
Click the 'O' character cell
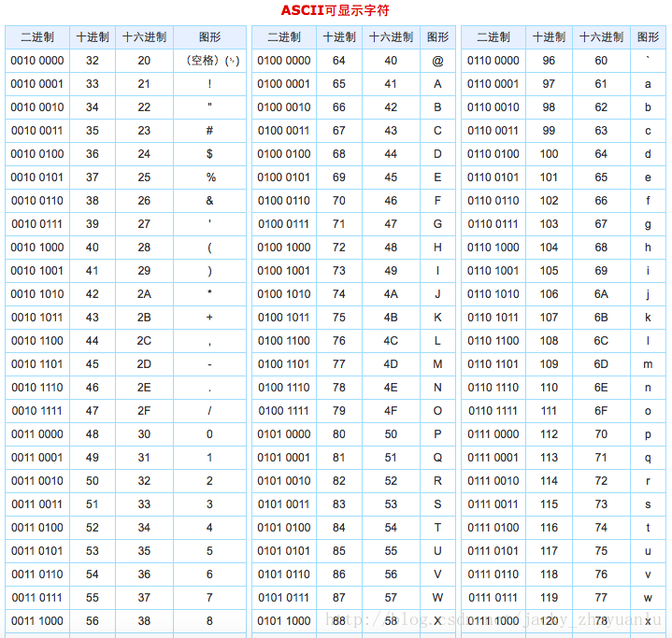pos(437,410)
